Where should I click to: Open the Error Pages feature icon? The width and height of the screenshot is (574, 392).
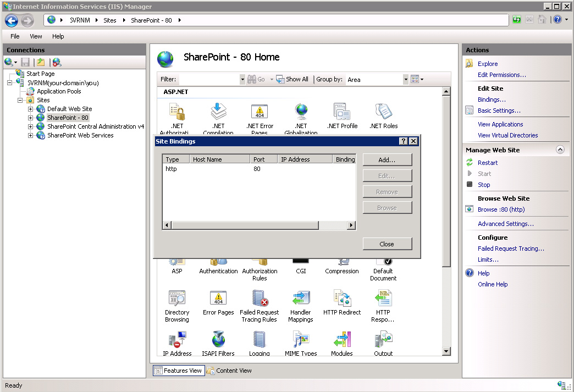click(218, 299)
